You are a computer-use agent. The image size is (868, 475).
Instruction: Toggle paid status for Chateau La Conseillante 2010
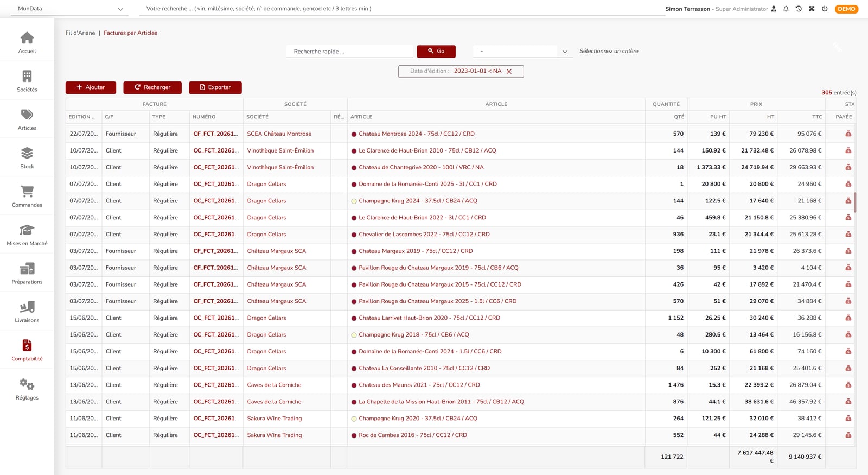[x=848, y=368]
